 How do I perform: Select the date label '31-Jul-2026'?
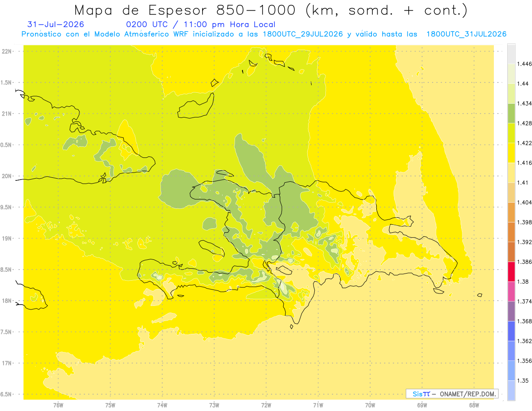click(x=55, y=24)
